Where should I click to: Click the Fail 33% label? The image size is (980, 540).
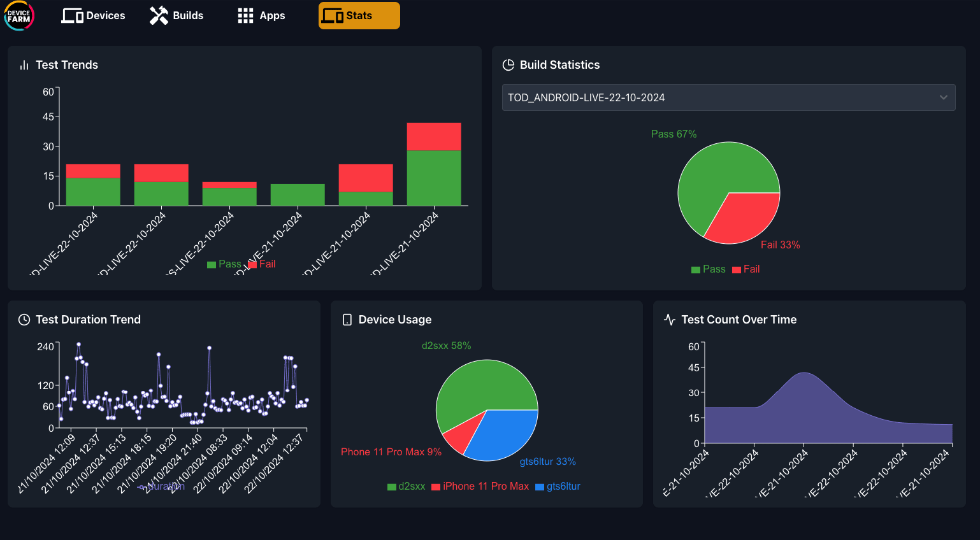coord(781,245)
